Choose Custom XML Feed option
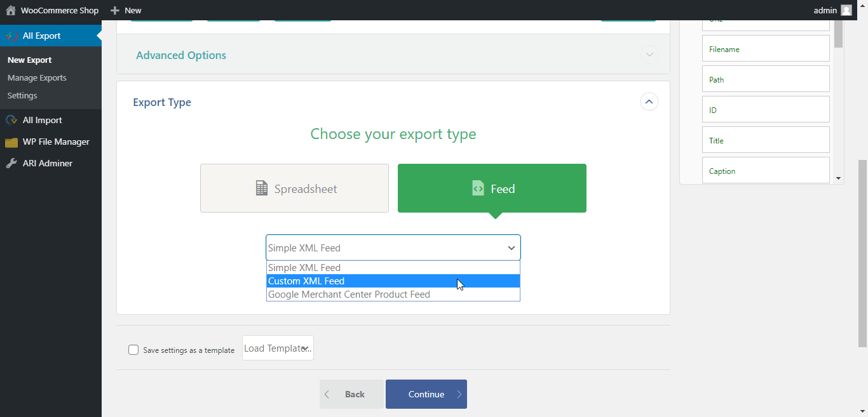 click(393, 281)
